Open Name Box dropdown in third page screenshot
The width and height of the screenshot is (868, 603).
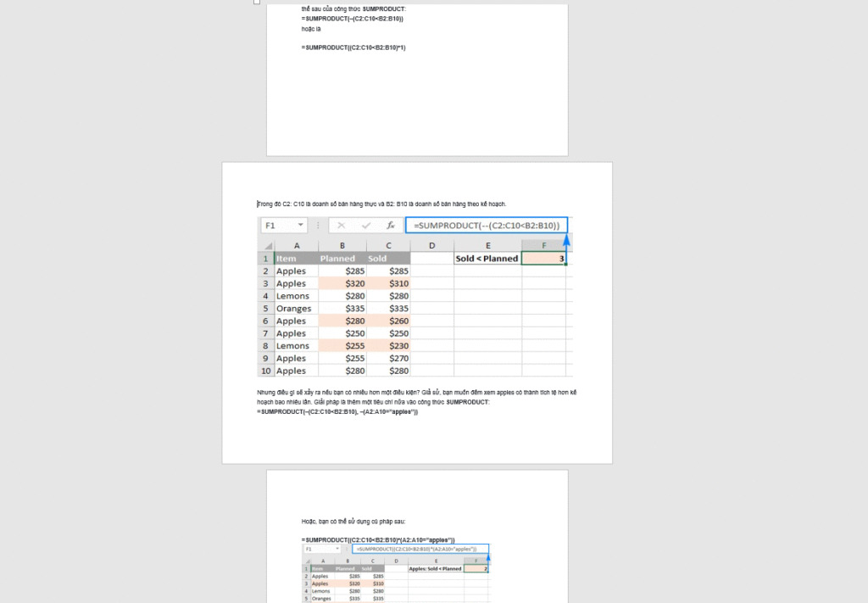point(338,550)
